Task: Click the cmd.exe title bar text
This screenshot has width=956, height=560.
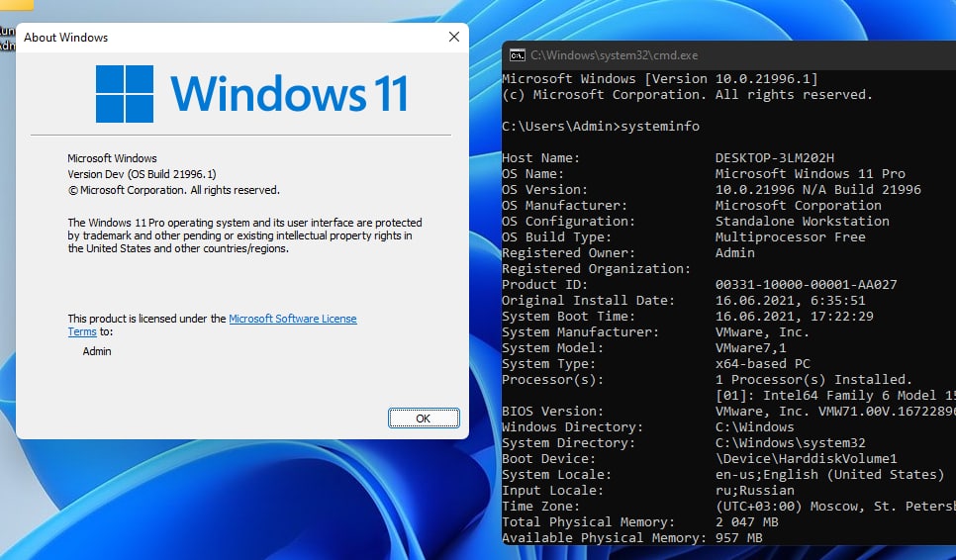Action: tap(614, 55)
